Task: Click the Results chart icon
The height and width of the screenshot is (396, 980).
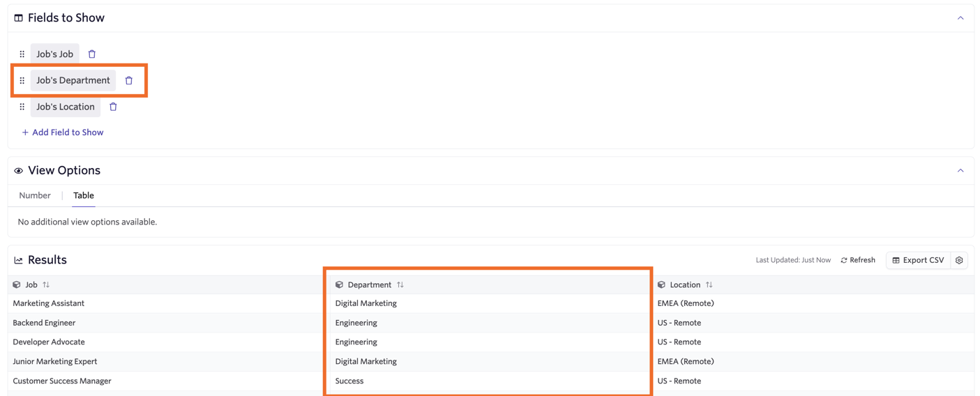Action: pyautogui.click(x=19, y=260)
